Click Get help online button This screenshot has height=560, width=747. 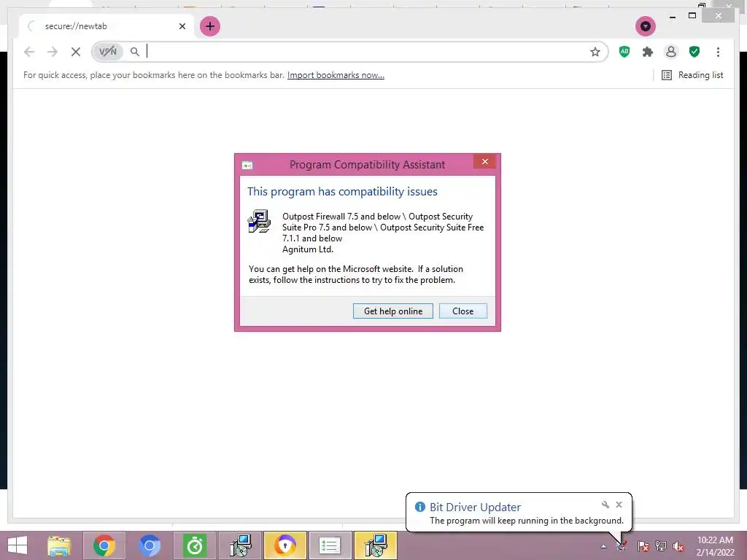pyautogui.click(x=393, y=311)
